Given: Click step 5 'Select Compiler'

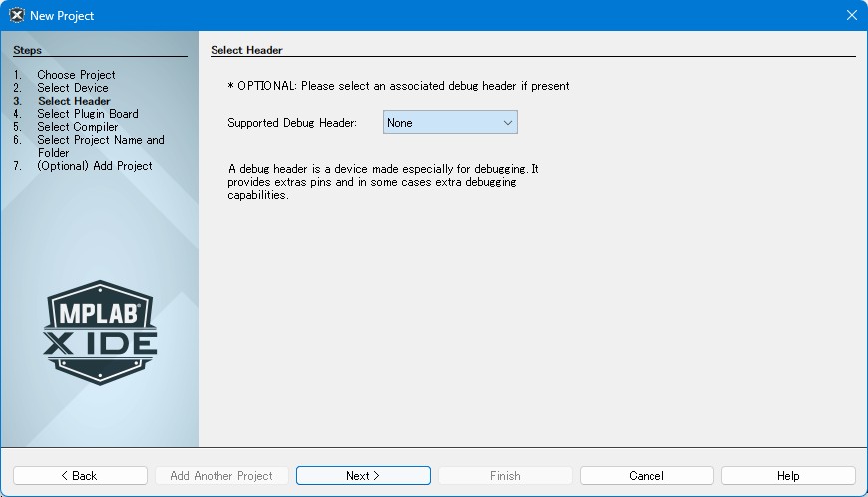Looking at the screenshot, I should (78, 127).
